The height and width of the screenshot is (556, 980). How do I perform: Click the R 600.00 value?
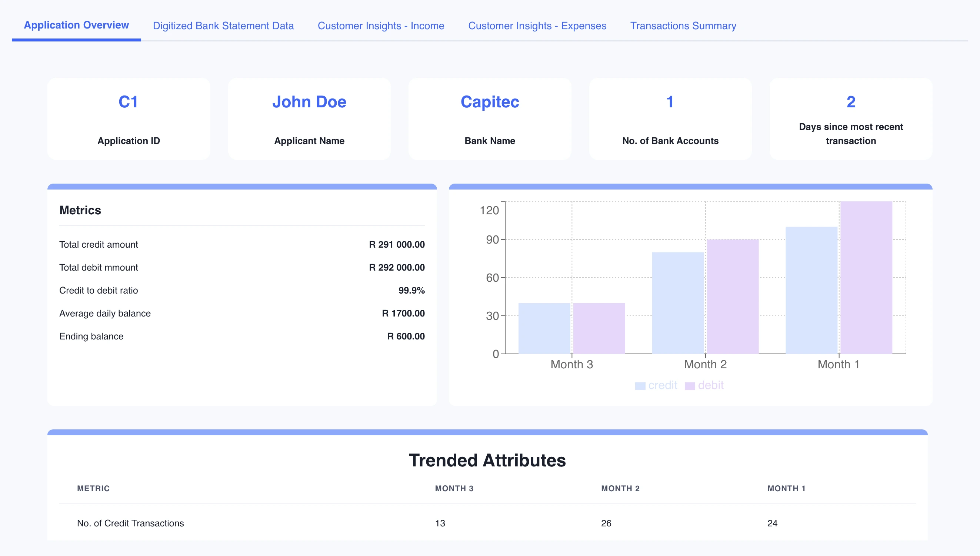[x=406, y=336]
